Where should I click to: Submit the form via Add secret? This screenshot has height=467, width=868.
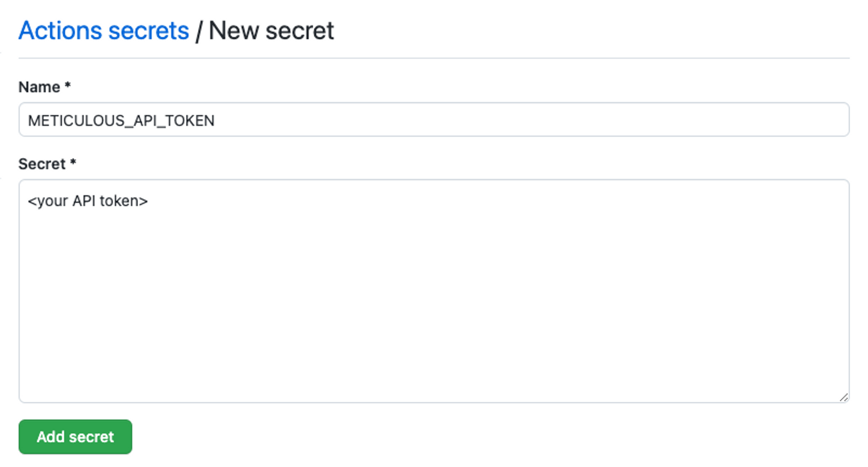[x=75, y=437]
